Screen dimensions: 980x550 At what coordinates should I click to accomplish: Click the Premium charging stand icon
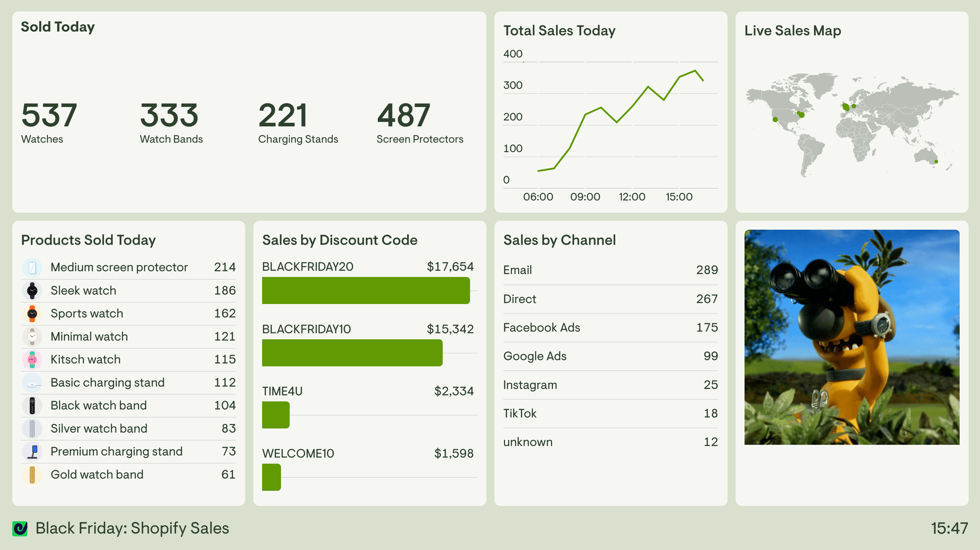tap(32, 452)
